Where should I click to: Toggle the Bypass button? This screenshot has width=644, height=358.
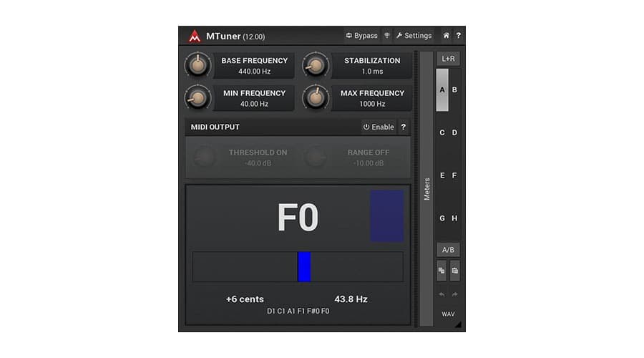[361, 36]
